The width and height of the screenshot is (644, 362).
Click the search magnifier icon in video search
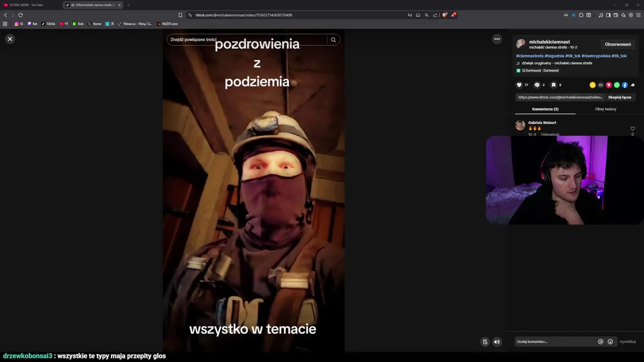tap(333, 40)
